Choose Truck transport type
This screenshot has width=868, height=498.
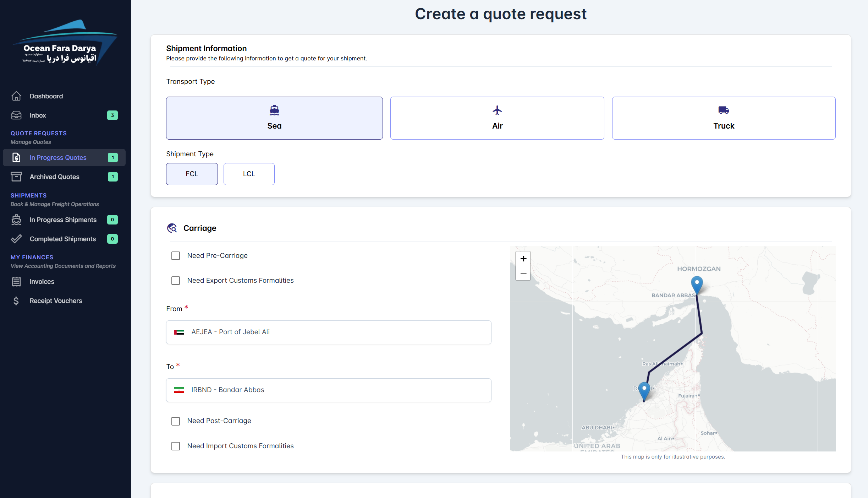click(723, 118)
